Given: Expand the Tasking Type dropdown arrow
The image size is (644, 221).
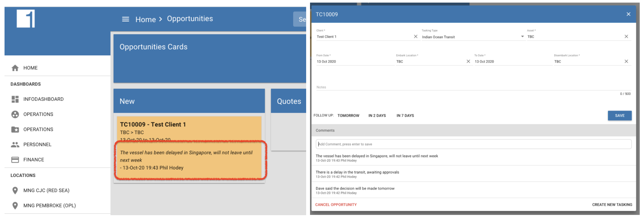Looking at the screenshot, I should [x=522, y=37].
